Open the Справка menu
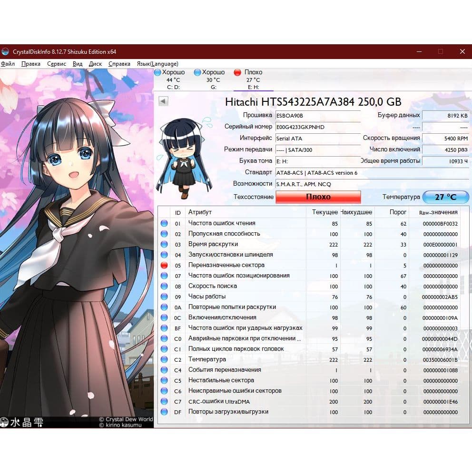 coord(119,64)
